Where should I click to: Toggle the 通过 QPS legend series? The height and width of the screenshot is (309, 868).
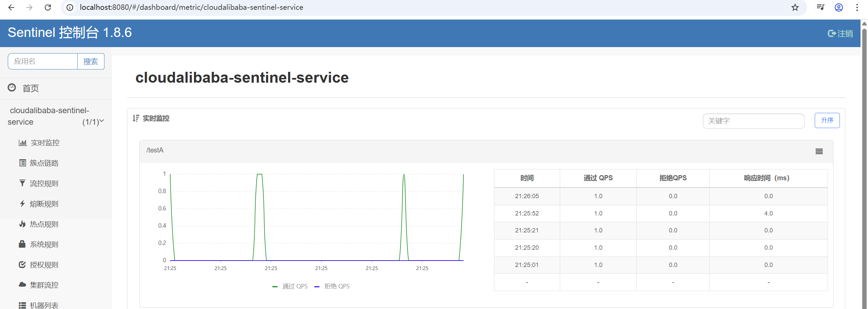coord(290,286)
